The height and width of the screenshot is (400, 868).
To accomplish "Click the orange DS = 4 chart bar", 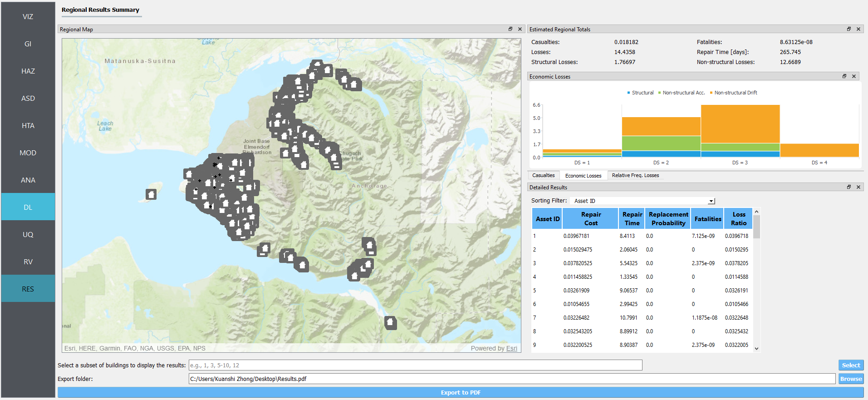I will tap(819, 150).
